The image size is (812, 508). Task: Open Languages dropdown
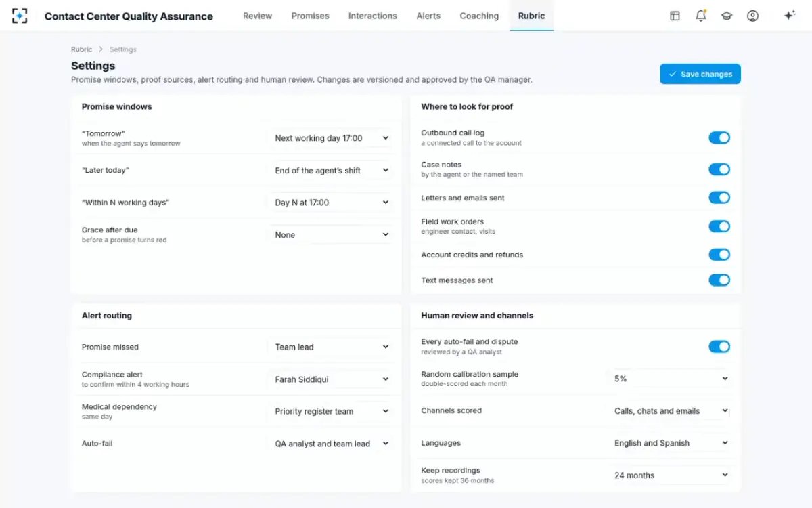click(670, 443)
